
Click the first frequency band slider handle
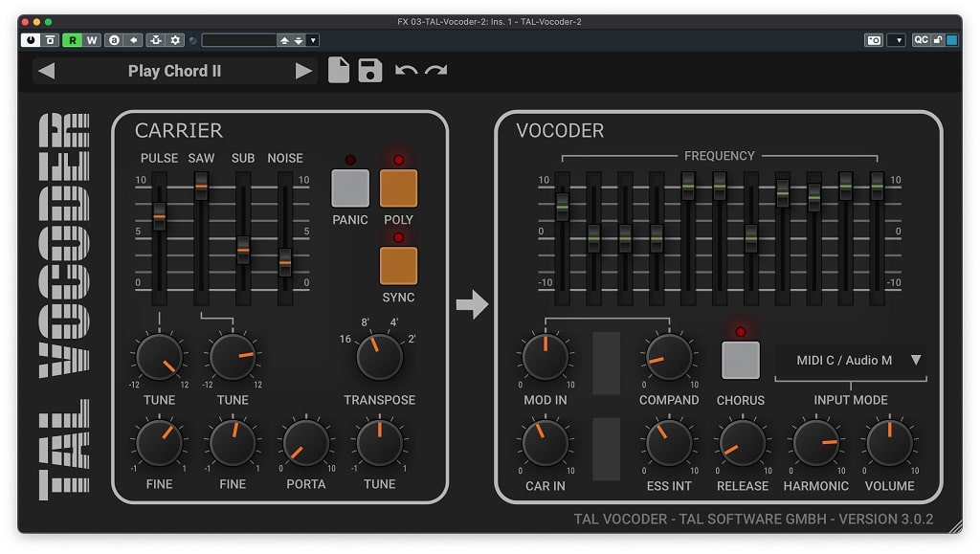point(562,207)
